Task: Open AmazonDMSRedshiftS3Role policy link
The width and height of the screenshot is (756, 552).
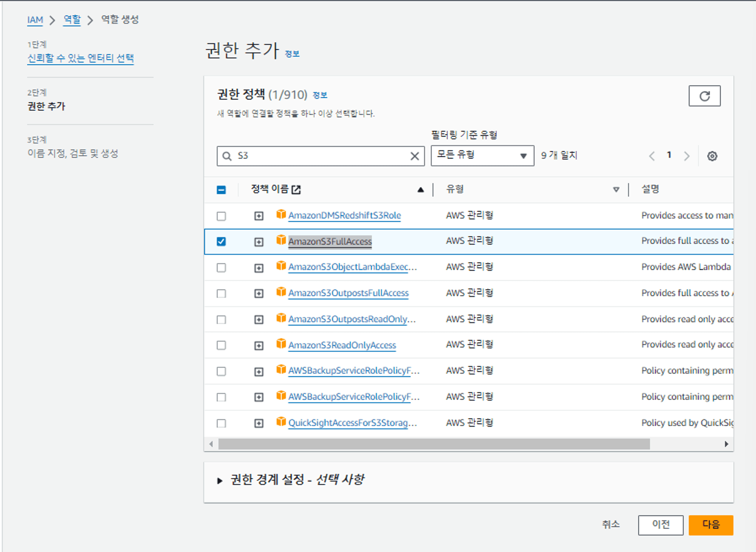Action: [344, 216]
